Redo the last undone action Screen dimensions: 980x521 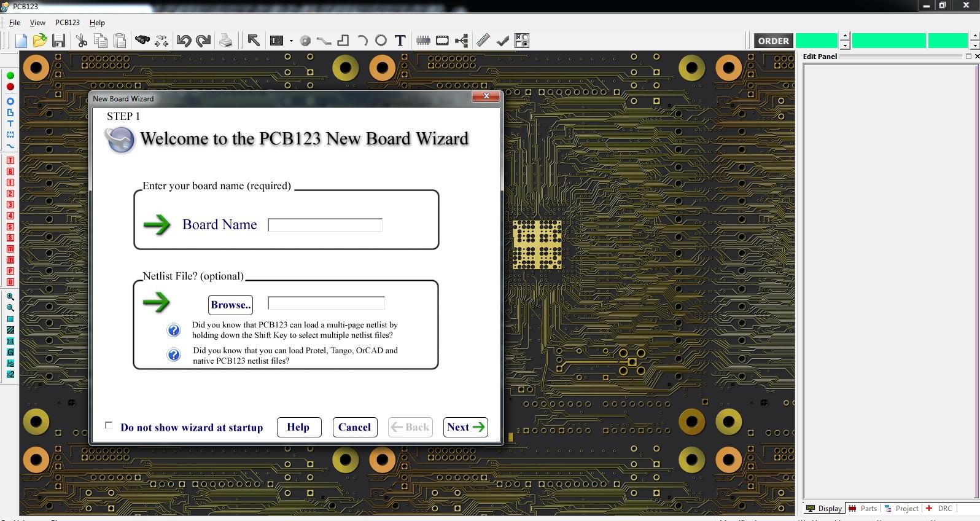click(x=203, y=41)
